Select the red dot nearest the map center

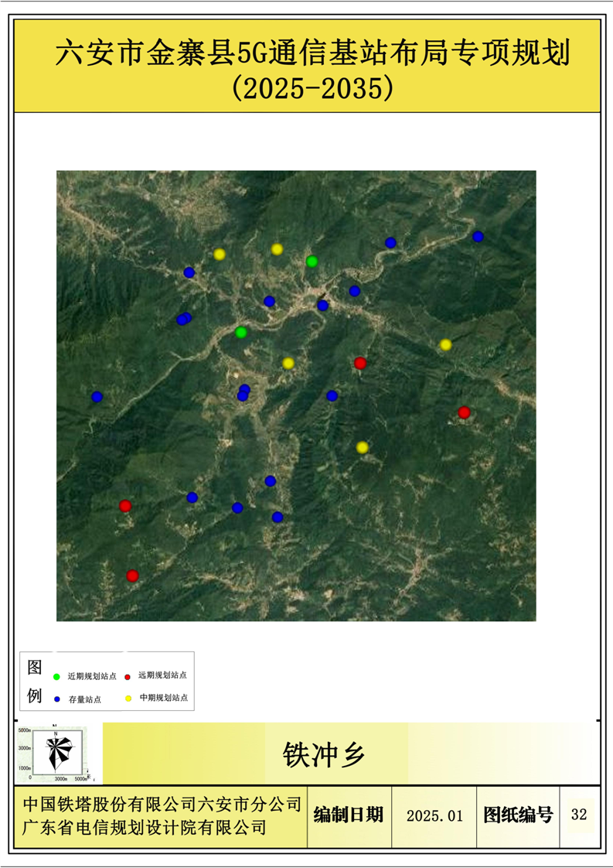(x=360, y=363)
